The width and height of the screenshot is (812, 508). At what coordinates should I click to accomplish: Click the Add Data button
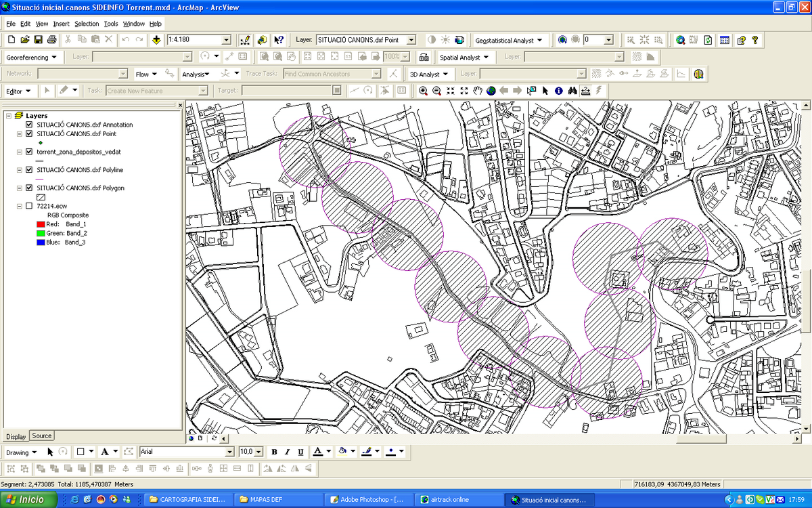[x=156, y=40]
